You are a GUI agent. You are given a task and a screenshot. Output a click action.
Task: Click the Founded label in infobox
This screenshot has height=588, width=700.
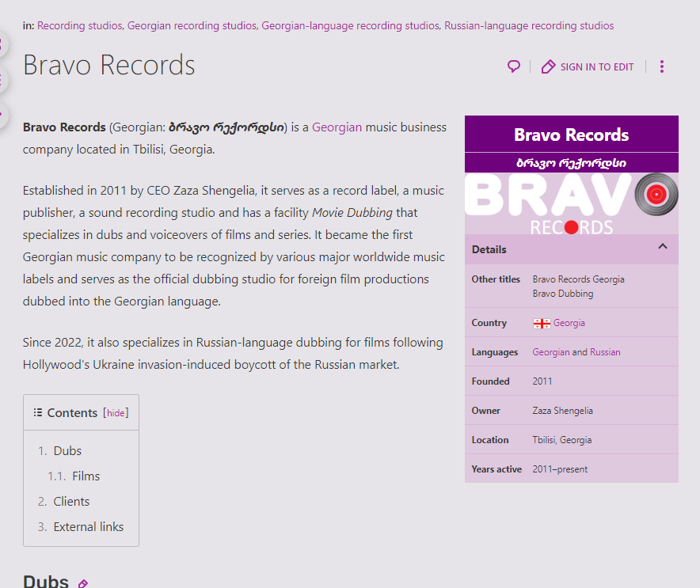490,381
